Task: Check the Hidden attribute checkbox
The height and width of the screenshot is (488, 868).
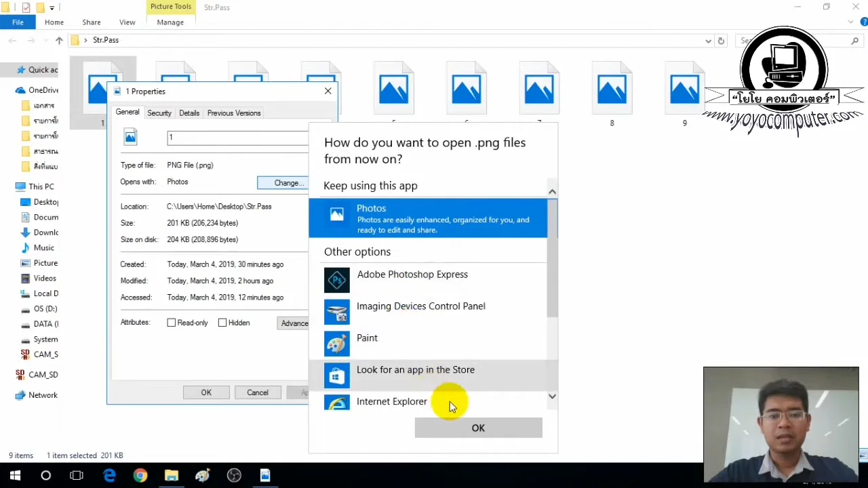Action: click(222, 323)
